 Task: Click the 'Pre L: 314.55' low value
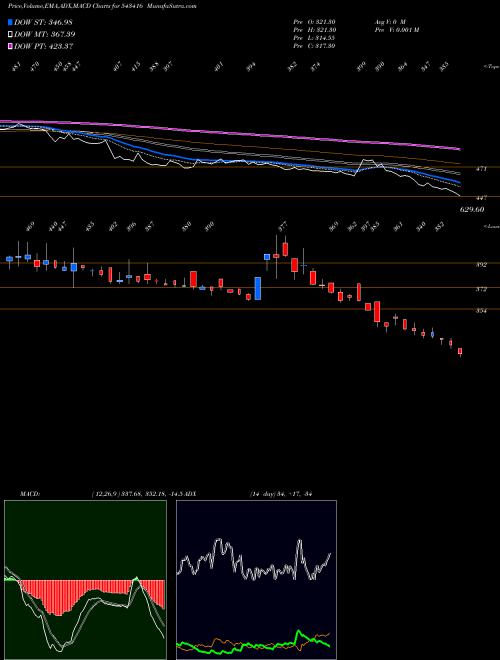tap(314, 38)
